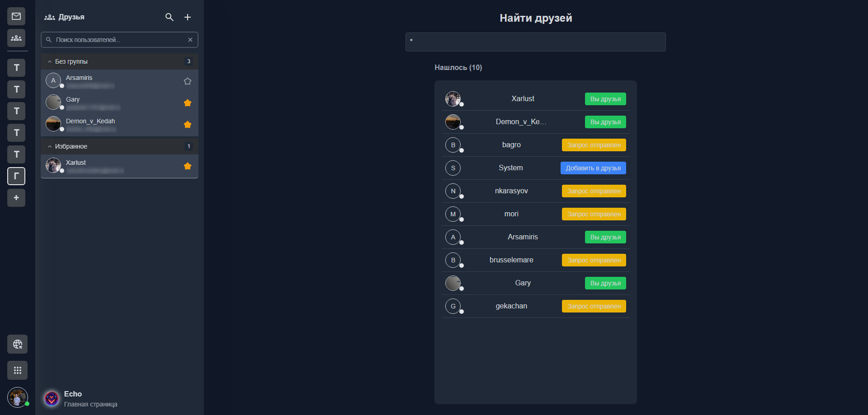The height and width of the screenshot is (415, 868).
Task: Click the Найти друзей search input
Action: click(x=535, y=42)
